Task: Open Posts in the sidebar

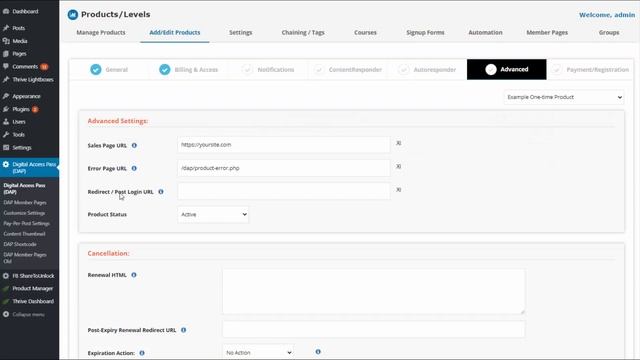Action: (x=18, y=28)
